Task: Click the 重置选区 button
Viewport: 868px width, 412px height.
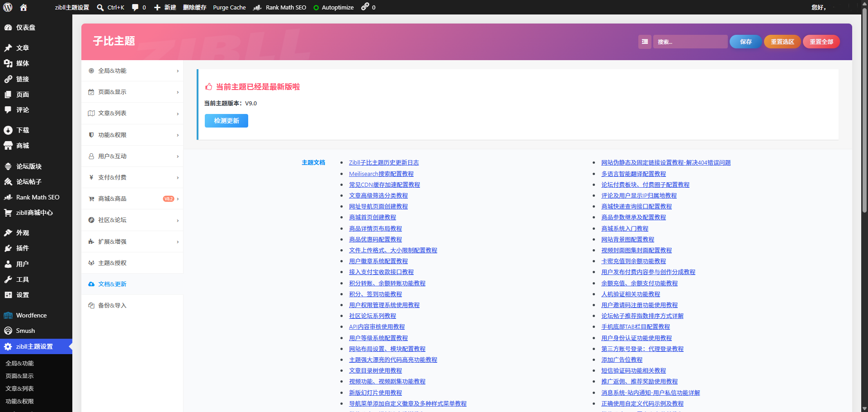Action: [782, 42]
